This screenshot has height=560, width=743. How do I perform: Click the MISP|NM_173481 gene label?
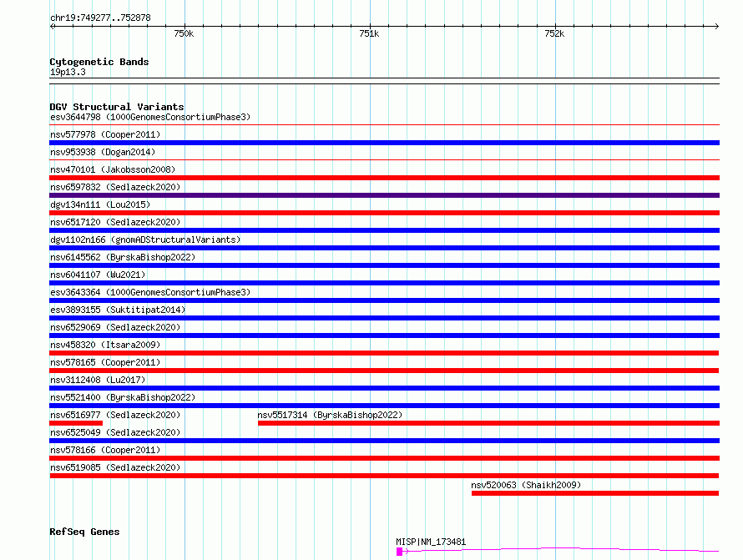pyautogui.click(x=431, y=542)
